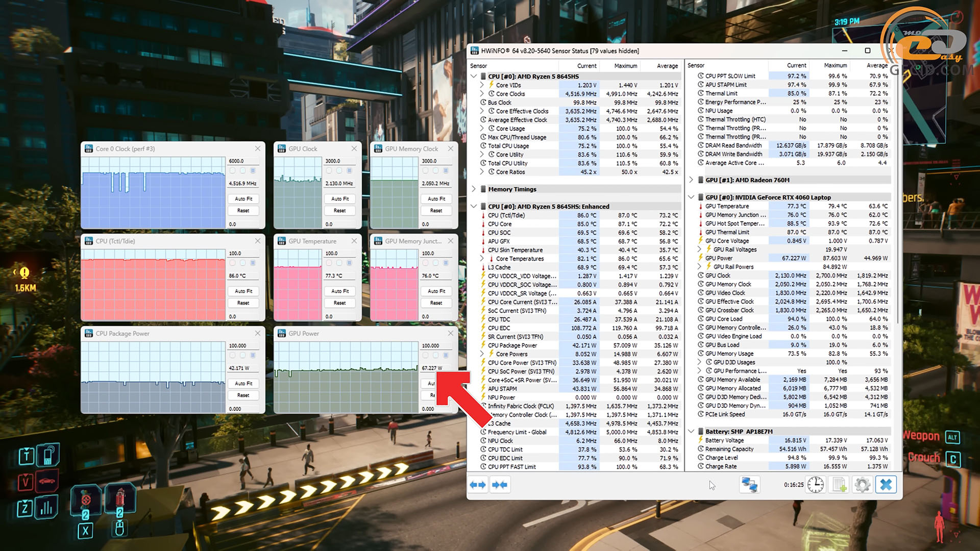
Task: Click the clock icon beside Bus Clock row
Action: [483, 103]
